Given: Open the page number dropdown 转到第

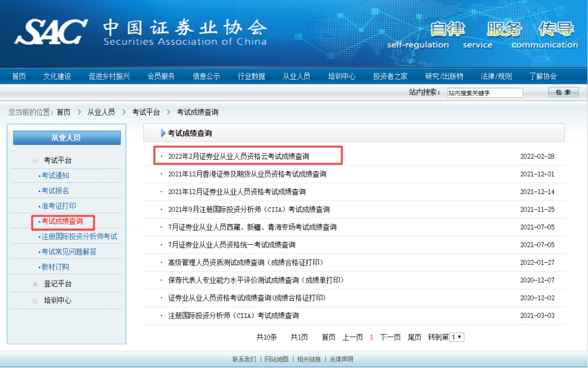Looking at the screenshot, I should [x=457, y=337].
